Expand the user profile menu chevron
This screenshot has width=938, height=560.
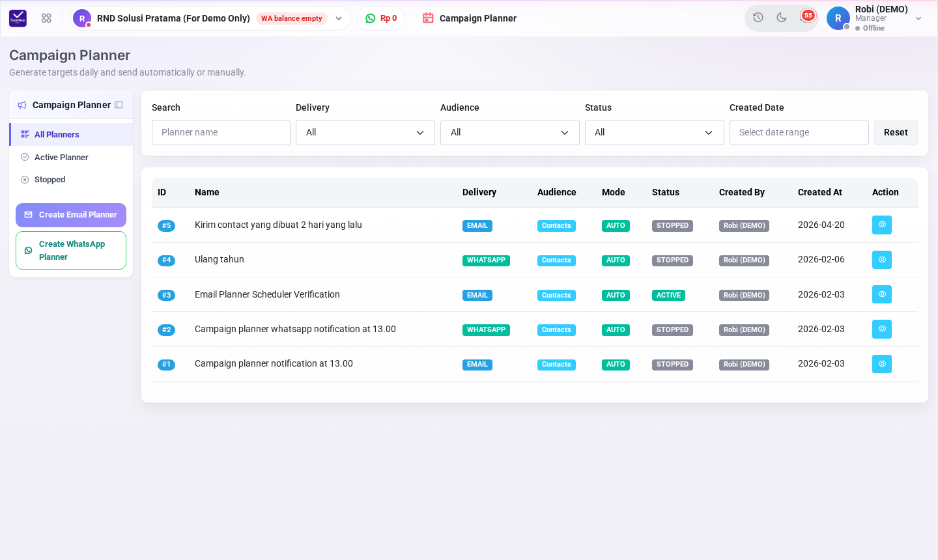pos(918,18)
